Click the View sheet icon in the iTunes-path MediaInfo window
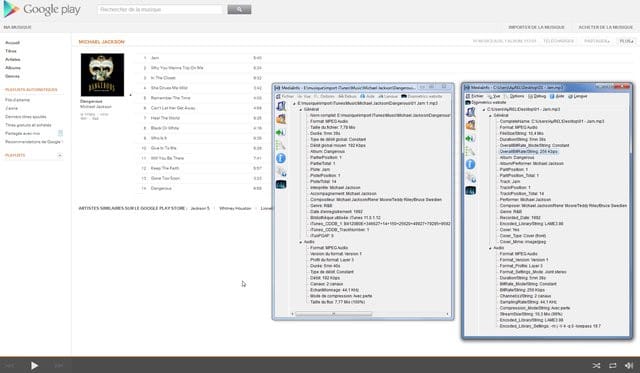This screenshot has height=373, width=640. tap(281, 145)
